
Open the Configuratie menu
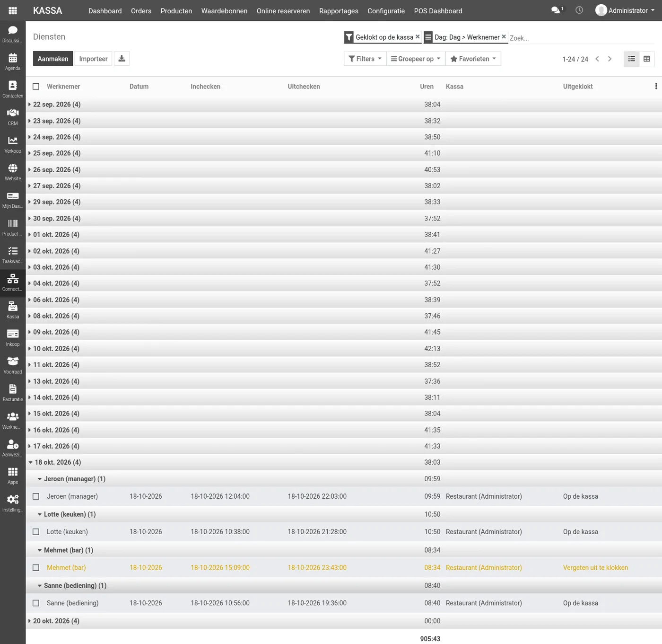click(x=386, y=11)
